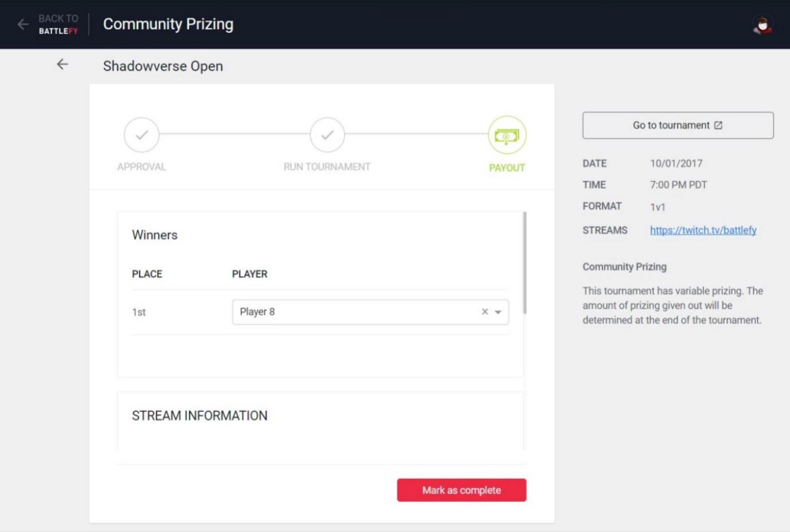This screenshot has height=532, width=790.
Task: Clear Player 8 with the X icon
Action: [485, 311]
